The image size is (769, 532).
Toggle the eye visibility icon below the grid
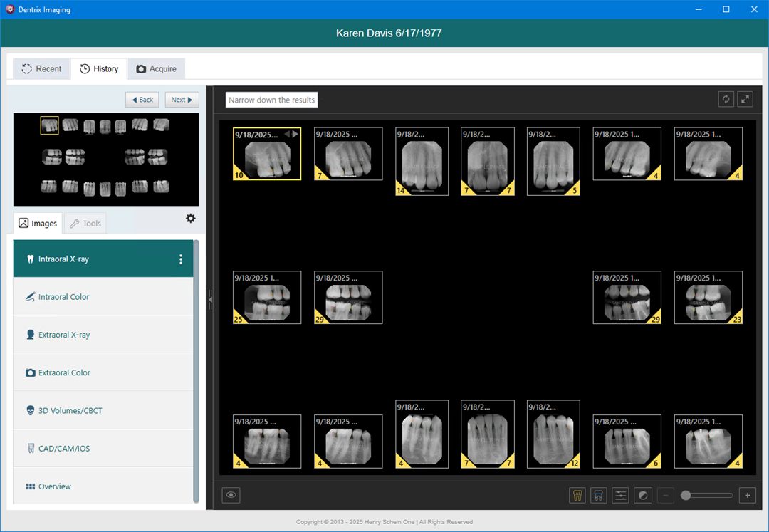(x=230, y=494)
